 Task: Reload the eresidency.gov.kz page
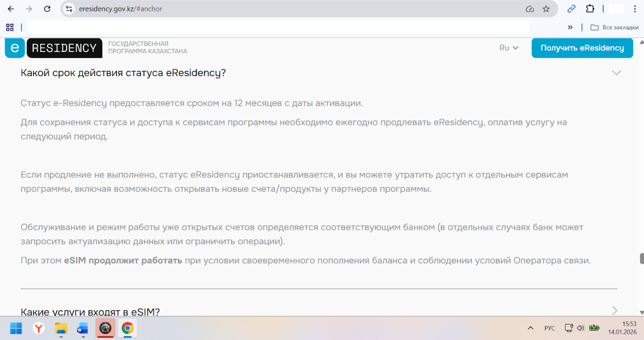click(46, 9)
